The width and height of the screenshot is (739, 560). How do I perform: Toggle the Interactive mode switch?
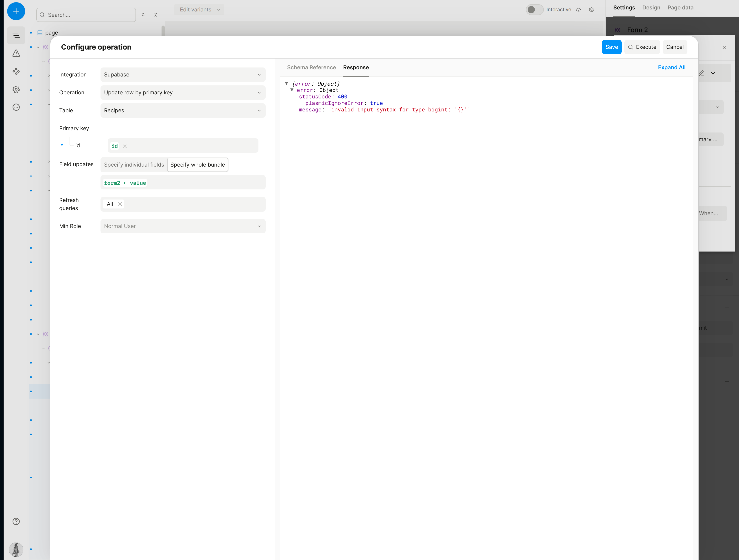pyautogui.click(x=535, y=10)
